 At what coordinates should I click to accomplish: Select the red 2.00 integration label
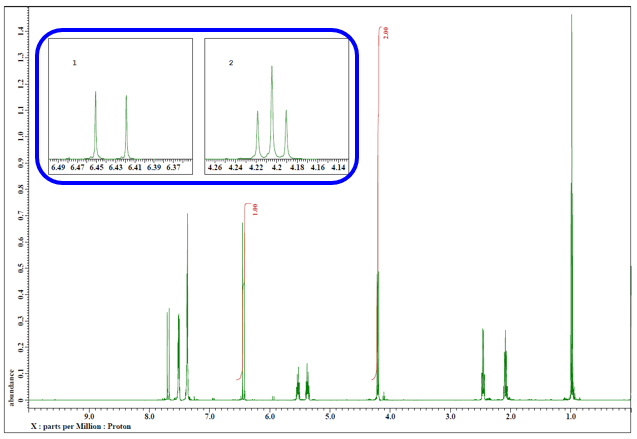click(385, 33)
